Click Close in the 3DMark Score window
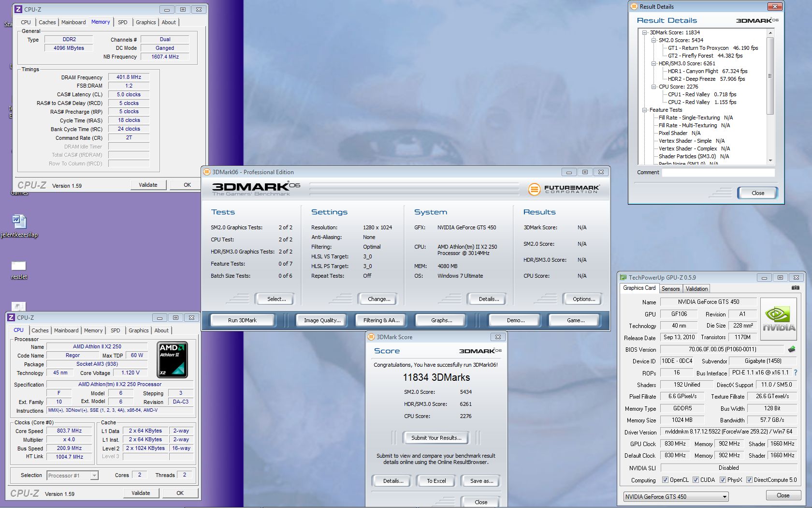This screenshot has height=508, width=812. [x=481, y=502]
